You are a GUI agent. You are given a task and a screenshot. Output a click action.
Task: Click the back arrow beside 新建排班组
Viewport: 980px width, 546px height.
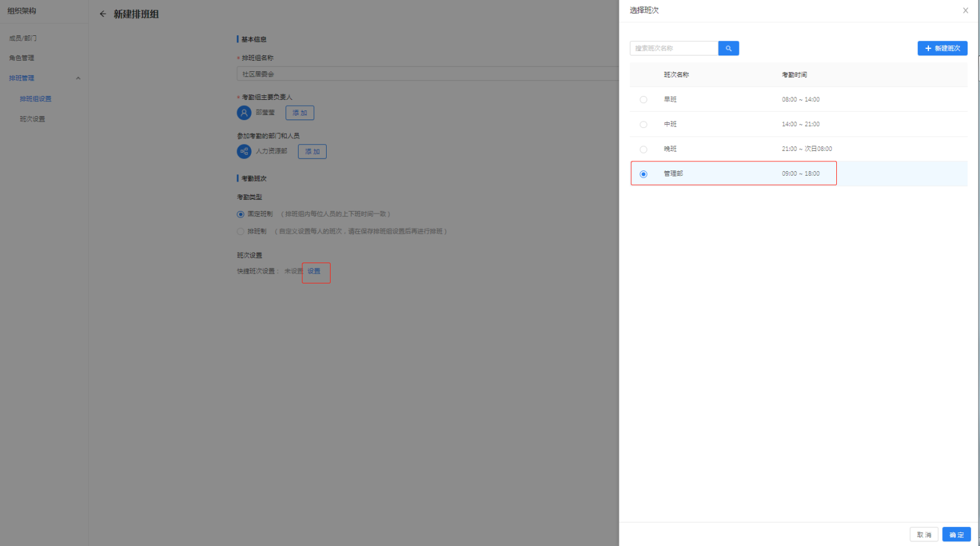103,14
